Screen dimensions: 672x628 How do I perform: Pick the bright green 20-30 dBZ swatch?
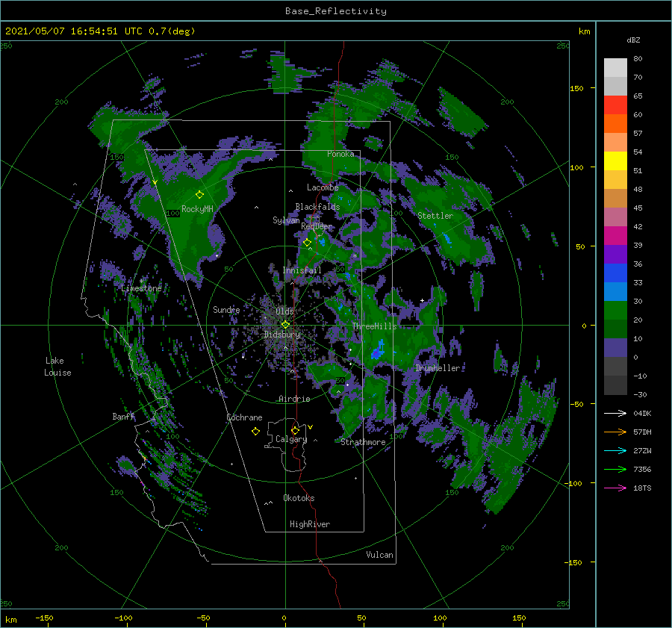[x=615, y=311]
